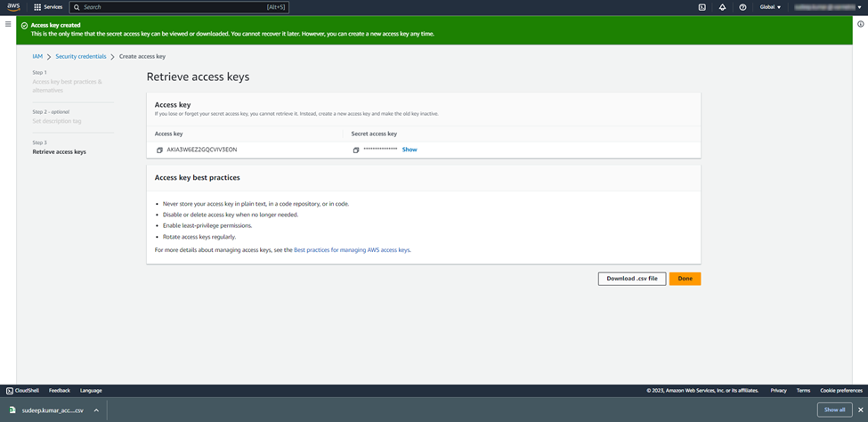Close the downloads bar

pos(860,410)
